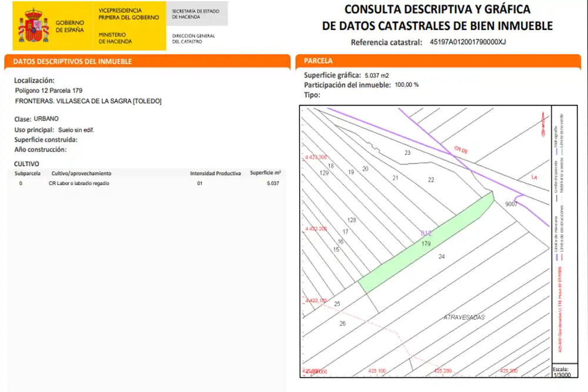This screenshot has width=588, height=392.
Task: Click the '5.037' surface cell in cultivo table
Action: click(273, 183)
